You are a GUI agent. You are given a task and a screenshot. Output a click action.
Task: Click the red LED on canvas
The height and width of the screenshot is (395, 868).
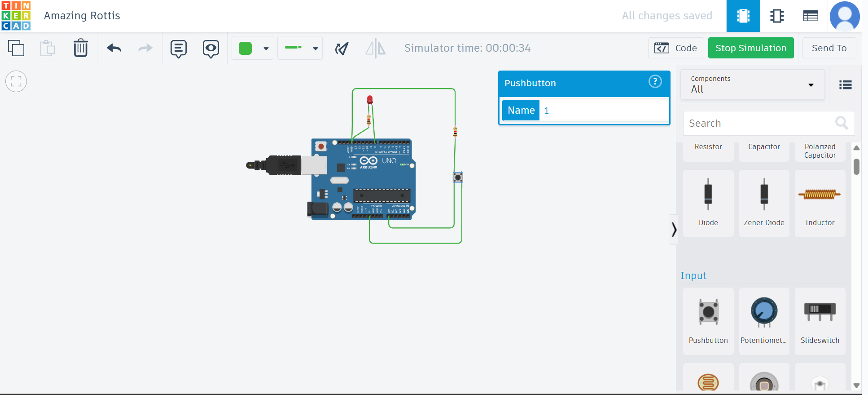370,100
